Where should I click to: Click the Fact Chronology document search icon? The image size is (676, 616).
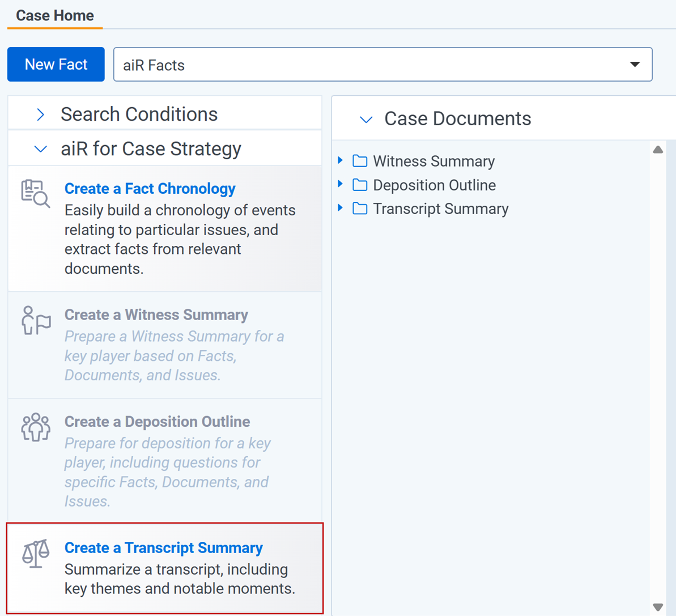[35, 194]
